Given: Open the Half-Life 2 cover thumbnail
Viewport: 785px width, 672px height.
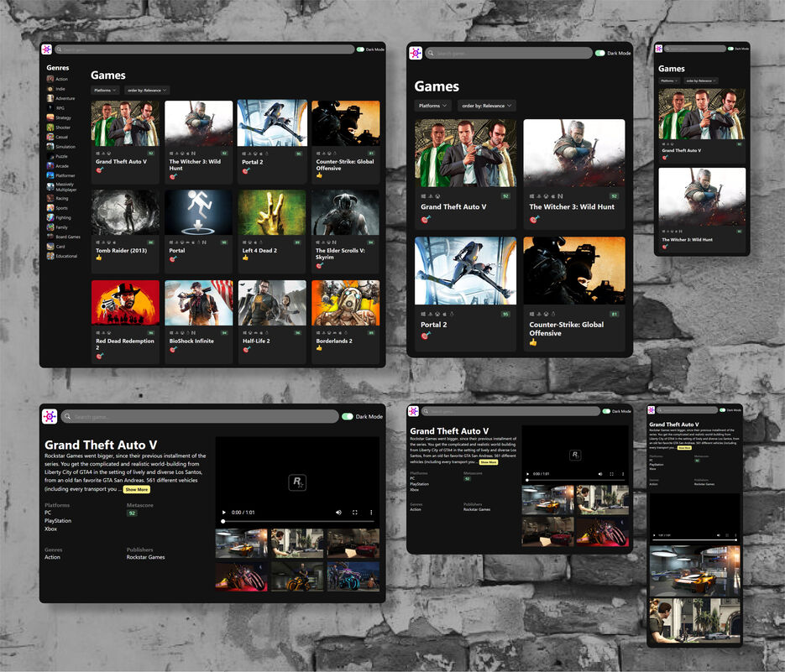Looking at the screenshot, I should pyautogui.click(x=272, y=303).
